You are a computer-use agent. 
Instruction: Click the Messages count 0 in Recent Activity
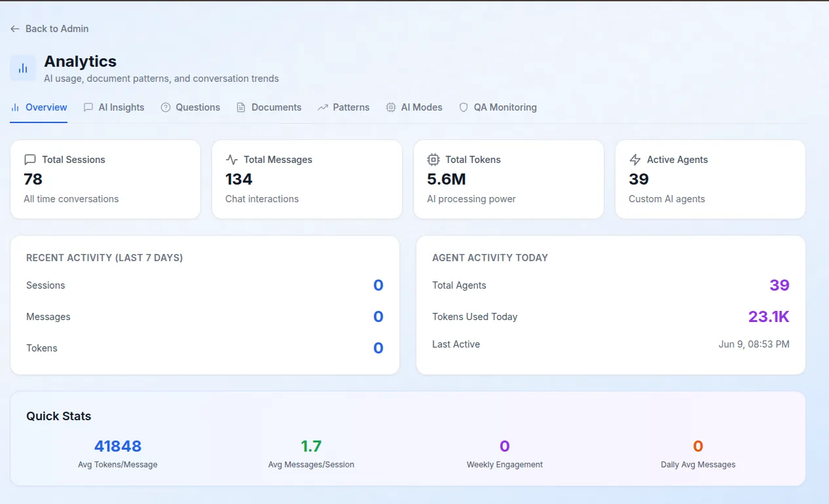pyautogui.click(x=378, y=317)
